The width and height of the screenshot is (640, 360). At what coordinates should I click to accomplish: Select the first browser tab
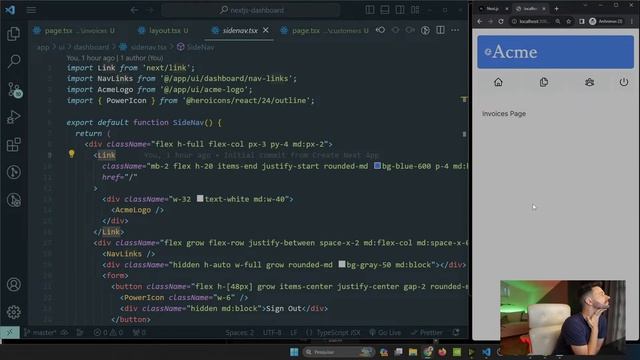[x=492, y=9]
